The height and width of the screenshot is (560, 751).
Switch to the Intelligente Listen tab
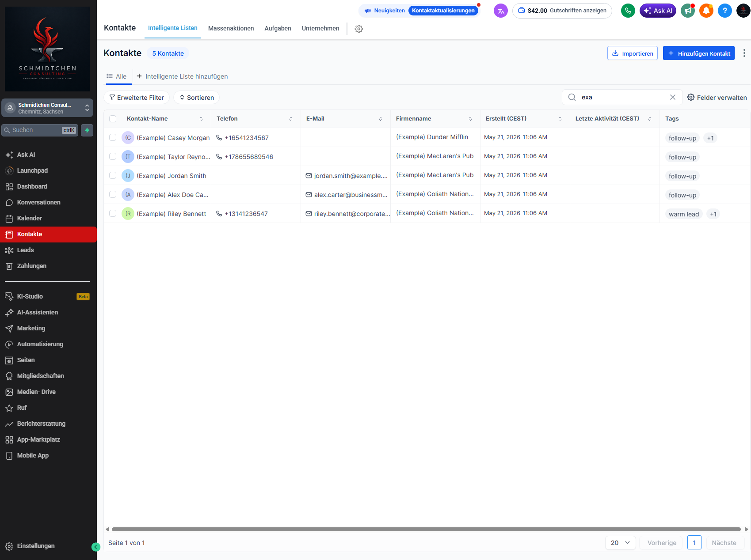(x=173, y=28)
